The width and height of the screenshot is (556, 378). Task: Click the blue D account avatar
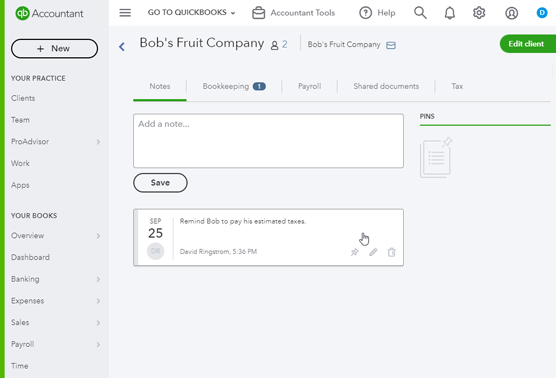click(x=541, y=13)
